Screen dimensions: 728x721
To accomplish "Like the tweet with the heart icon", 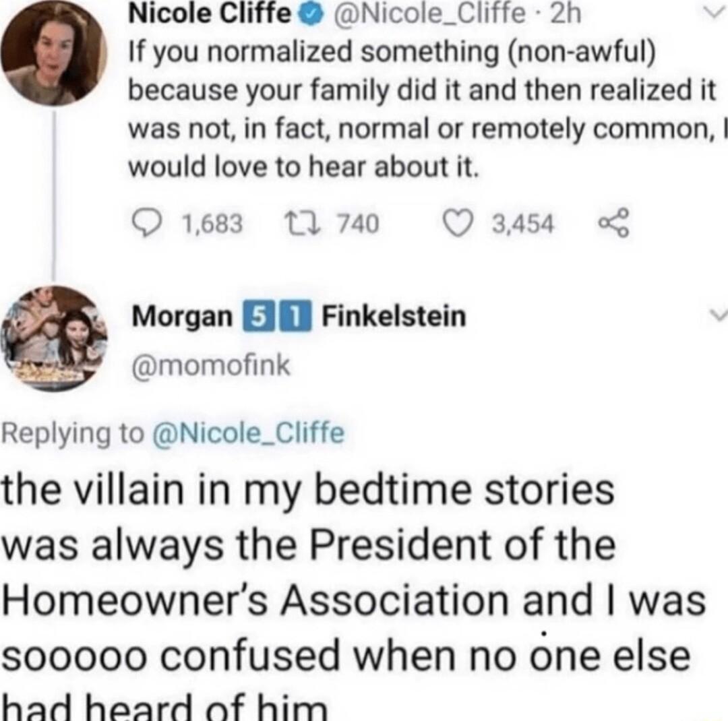I will [462, 224].
